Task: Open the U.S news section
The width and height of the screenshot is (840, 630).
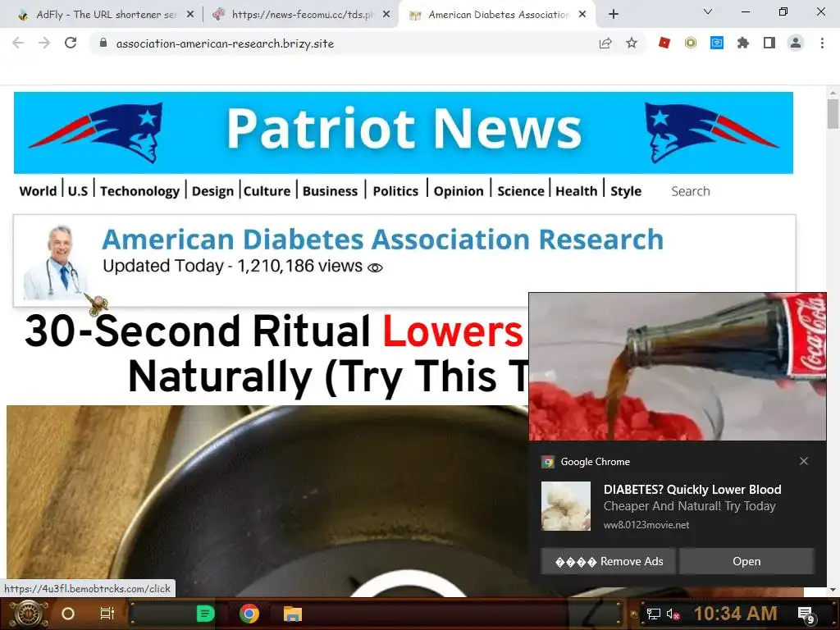Action: click(78, 191)
